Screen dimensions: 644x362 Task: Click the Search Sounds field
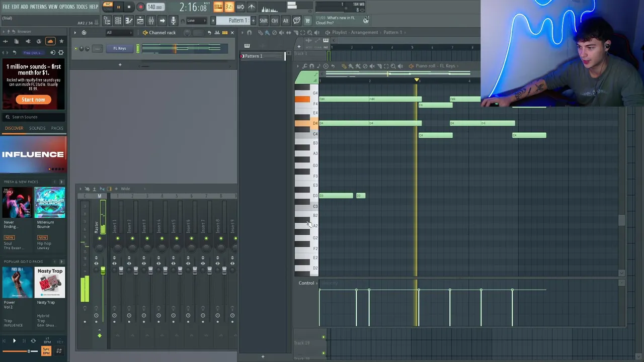tap(33, 117)
